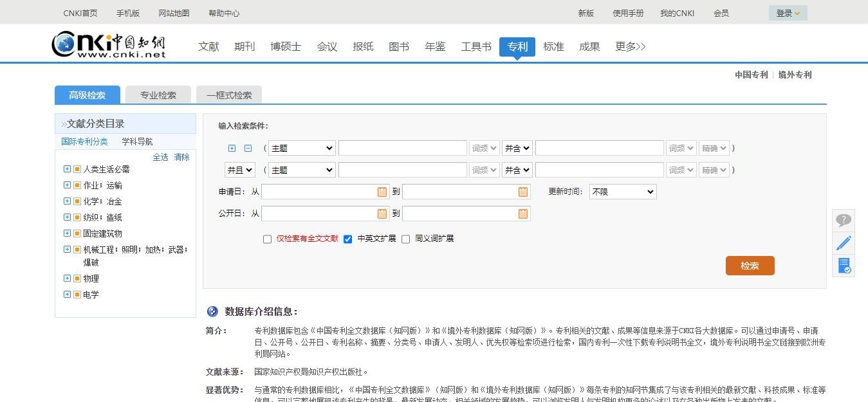Screen dimensions: 868x402
Task: Open calendar for application start date
Action: coord(382,192)
